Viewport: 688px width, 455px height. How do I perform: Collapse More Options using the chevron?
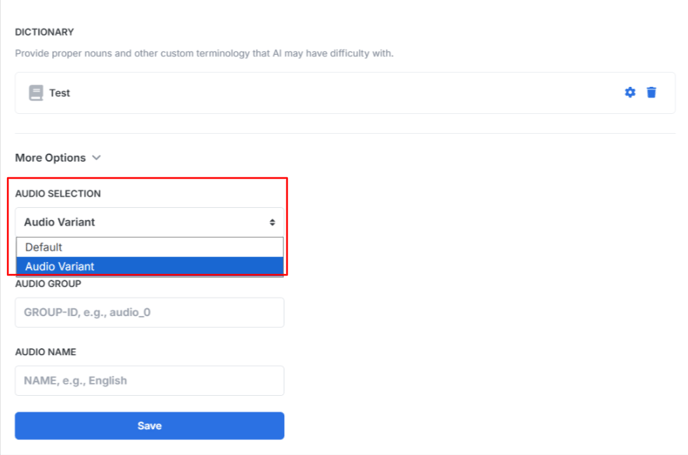(97, 158)
